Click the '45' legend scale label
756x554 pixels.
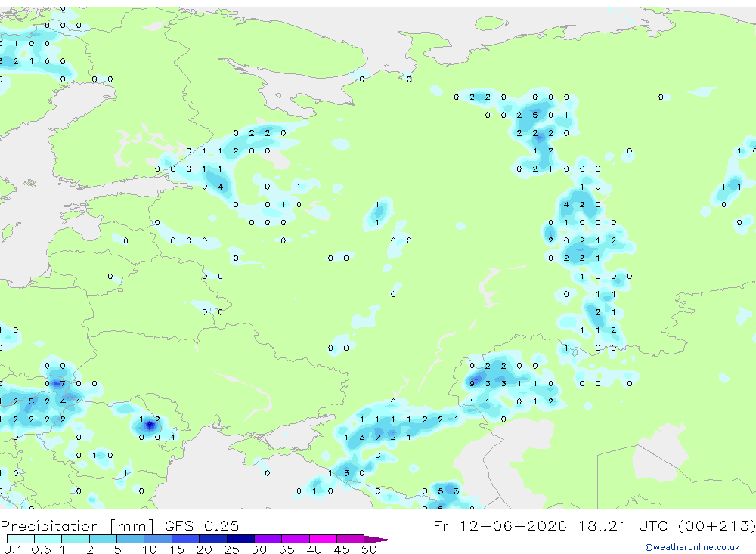[342, 549]
